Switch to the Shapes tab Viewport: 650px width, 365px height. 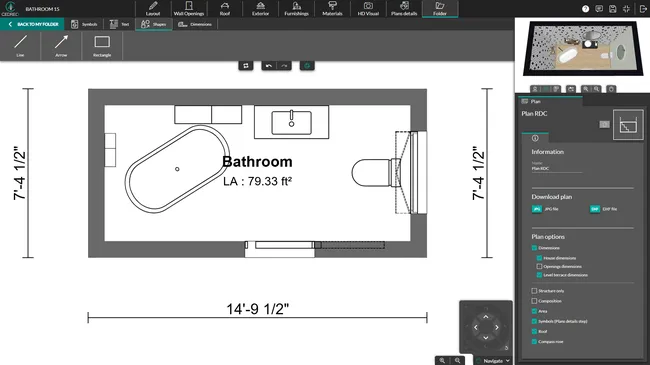(154, 24)
